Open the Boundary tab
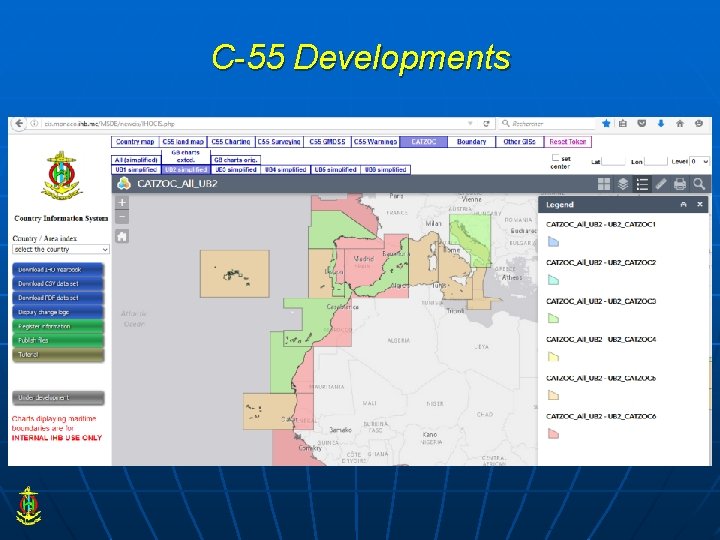Screen dimensions: 720x540 tap(472, 142)
